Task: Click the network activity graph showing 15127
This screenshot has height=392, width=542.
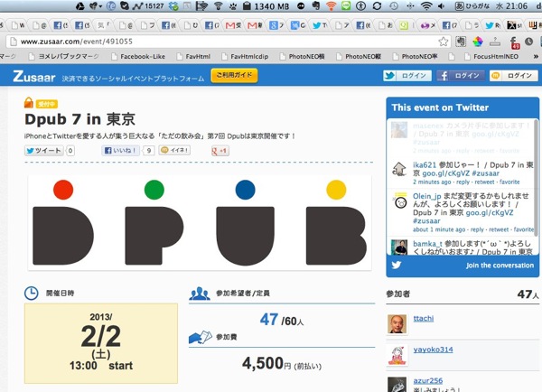Action: [x=148, y=6]
